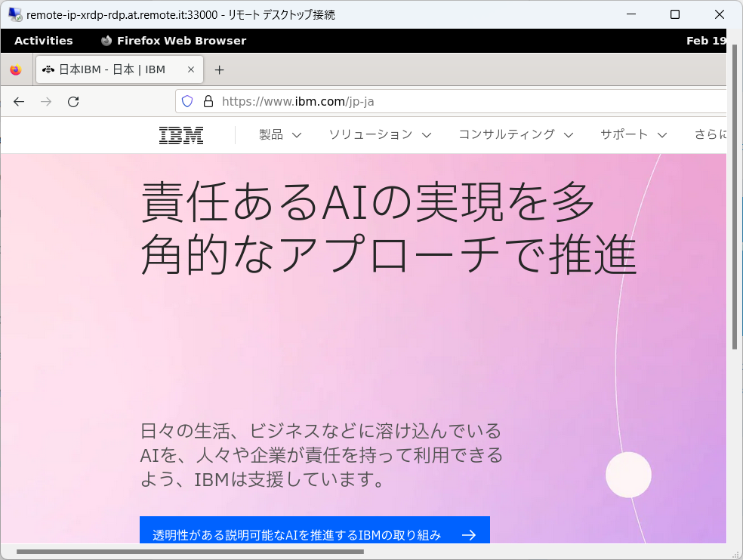Click the Firefox forward arrow button
The width and height of the screenshot is (743, 560).
click(x=46, y=101)
